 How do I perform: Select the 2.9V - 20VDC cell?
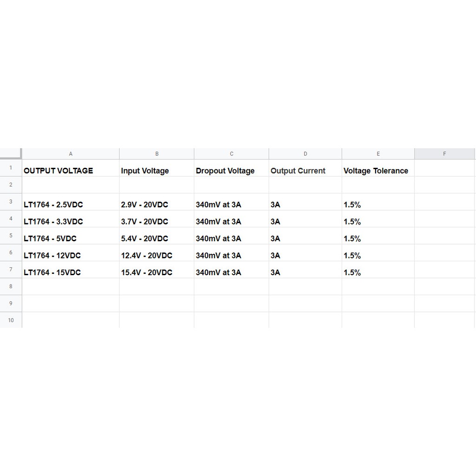coord(145,205)
